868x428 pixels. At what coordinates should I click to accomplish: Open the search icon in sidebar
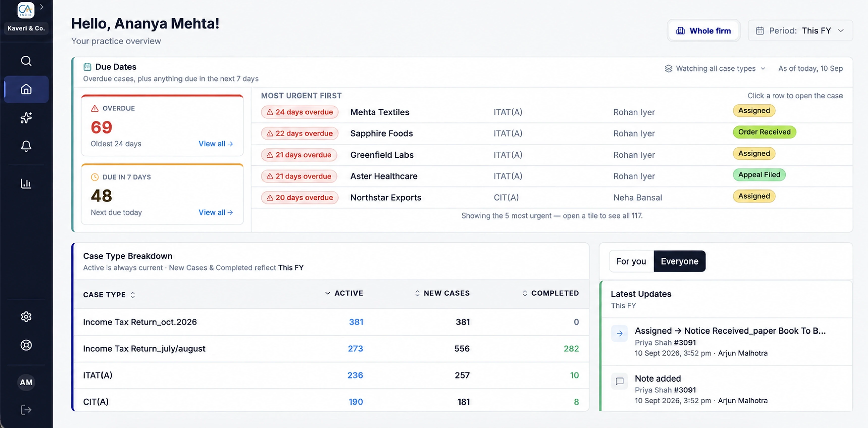click(x=26, y=61)
